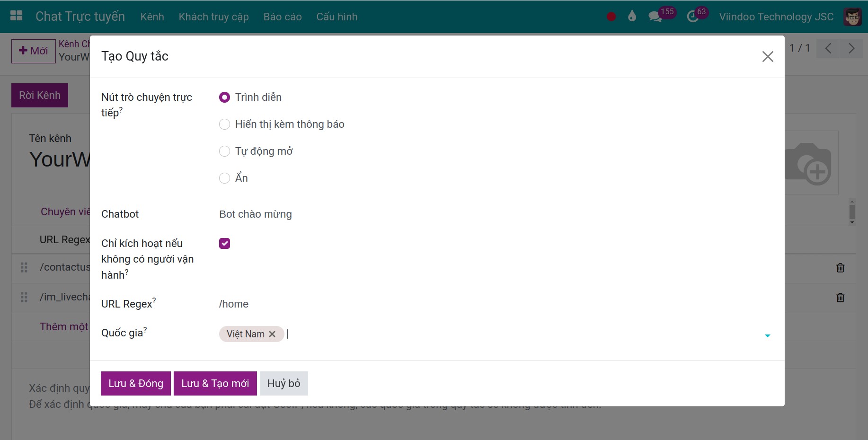Open the activities clock icon showing 63

point(692,17)
